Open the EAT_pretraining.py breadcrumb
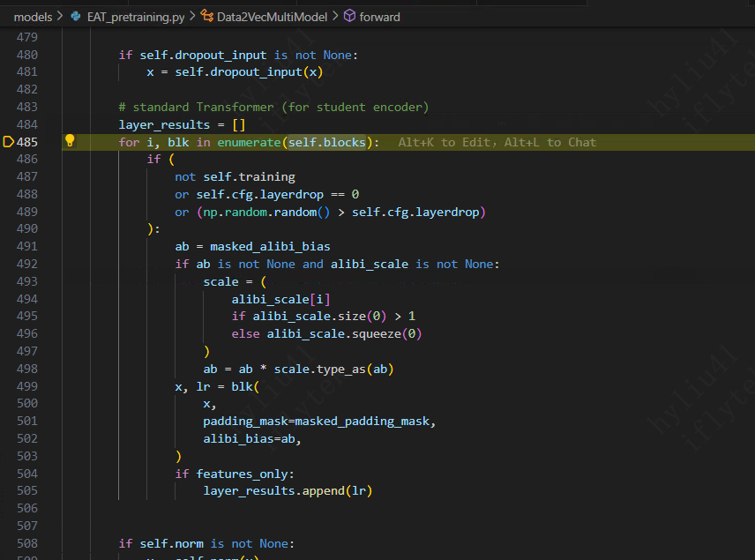The height and width of the screenshot is (560, 755). coord(136,17)
